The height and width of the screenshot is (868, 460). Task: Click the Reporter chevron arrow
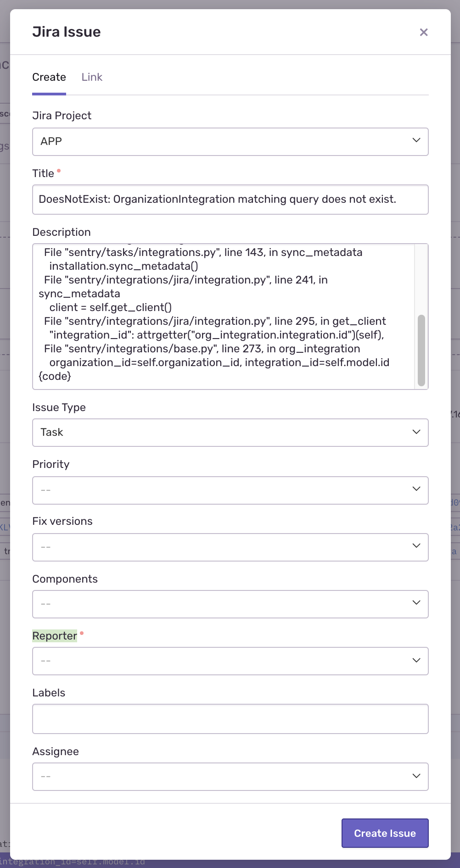click(416, 660)
